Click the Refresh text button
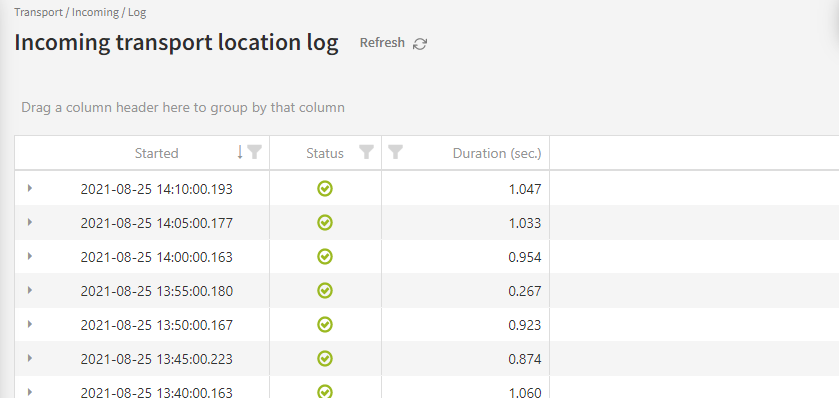Screen dimensions: 839x398 tap(382, 43)
